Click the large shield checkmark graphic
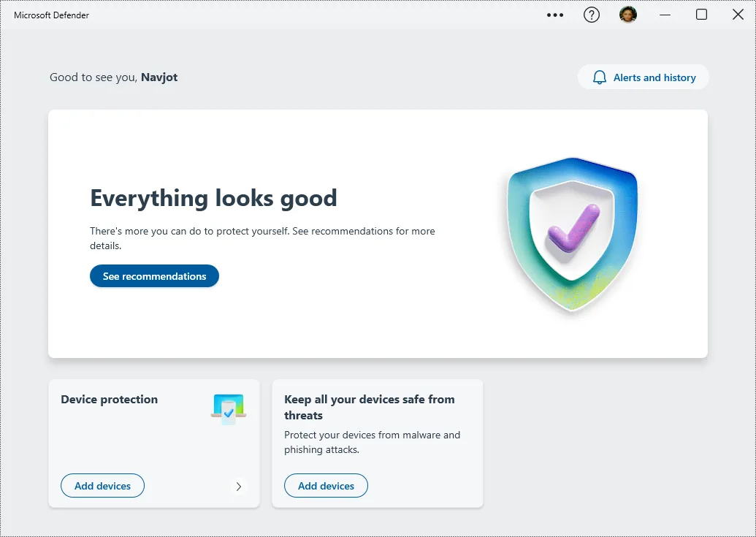Image resolution: width=756 pixels, height=537 pixels. point(573,234)
